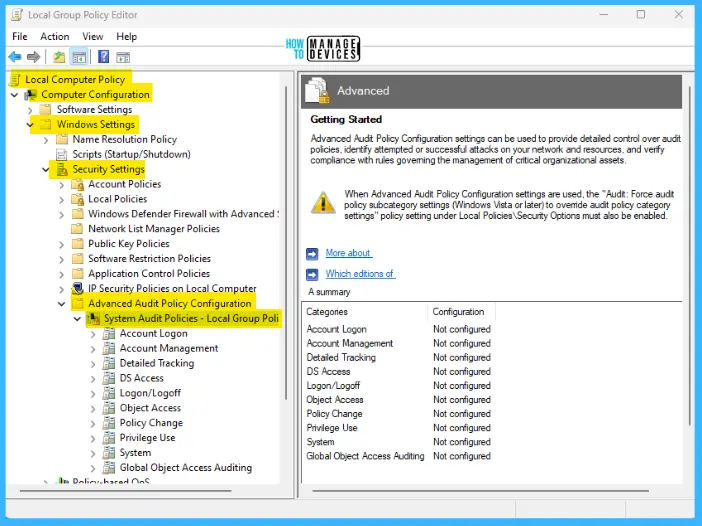Select Network List Manager Policies

click(154, 229)
